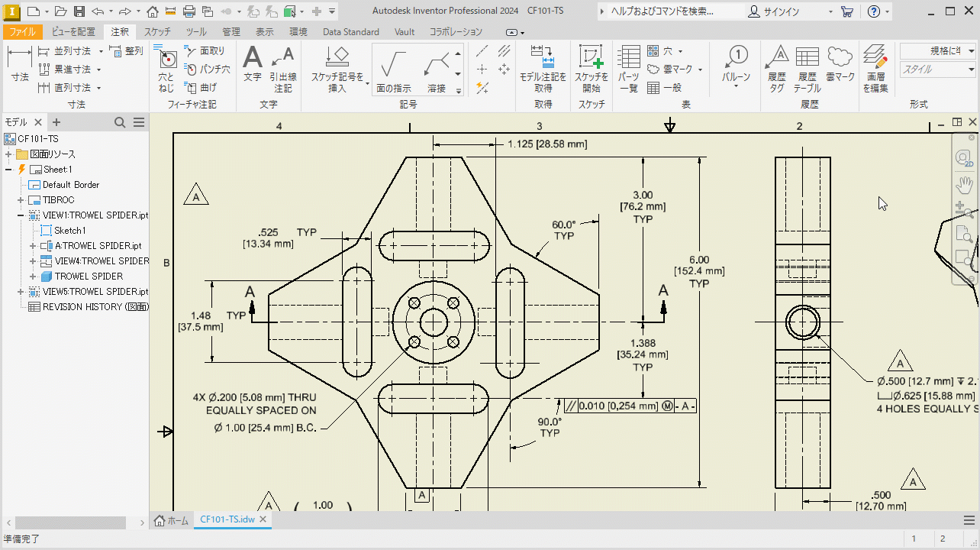Collapse the VIEW1:TROWEL SPIDER.ipt node
This screenshot has height=550, width=980.
pyautogui.click(x=21, y=215)
